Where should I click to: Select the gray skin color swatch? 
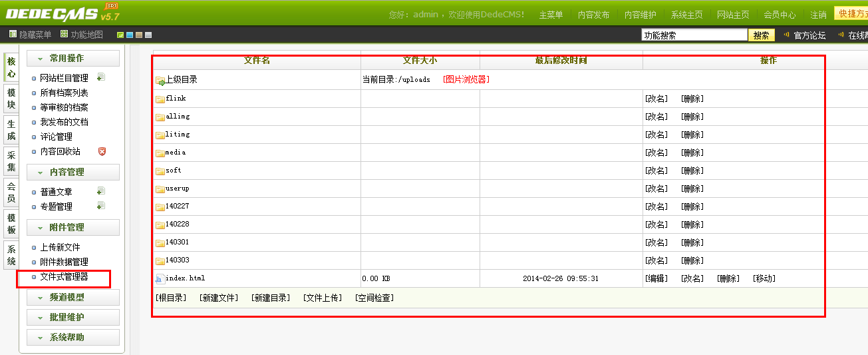tap(148, 35)
